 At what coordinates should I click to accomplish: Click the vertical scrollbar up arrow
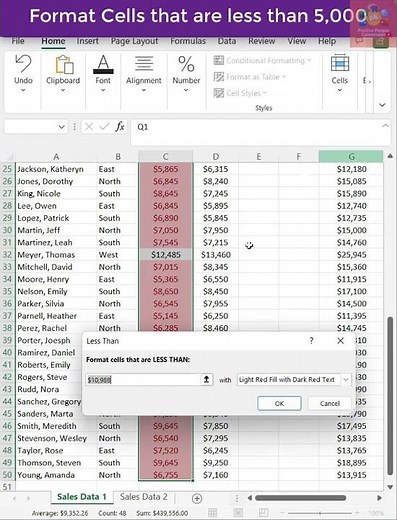coord(390,156)
